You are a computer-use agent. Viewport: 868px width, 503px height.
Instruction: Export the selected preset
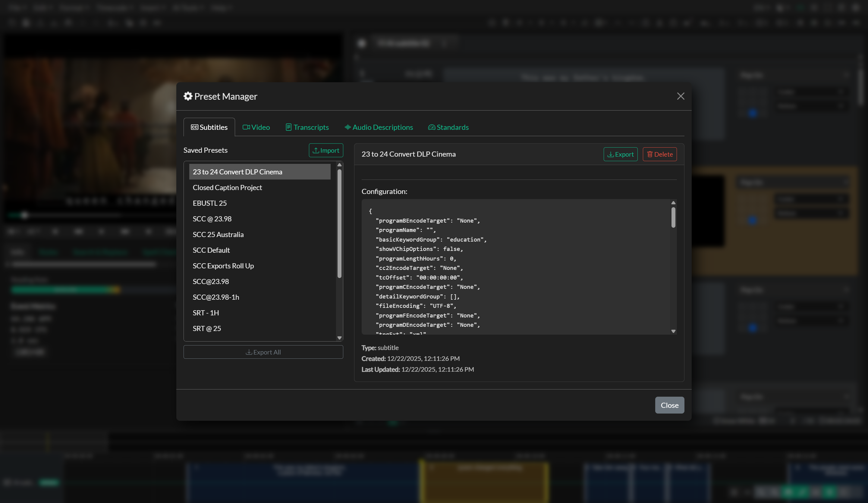[620, 154]
